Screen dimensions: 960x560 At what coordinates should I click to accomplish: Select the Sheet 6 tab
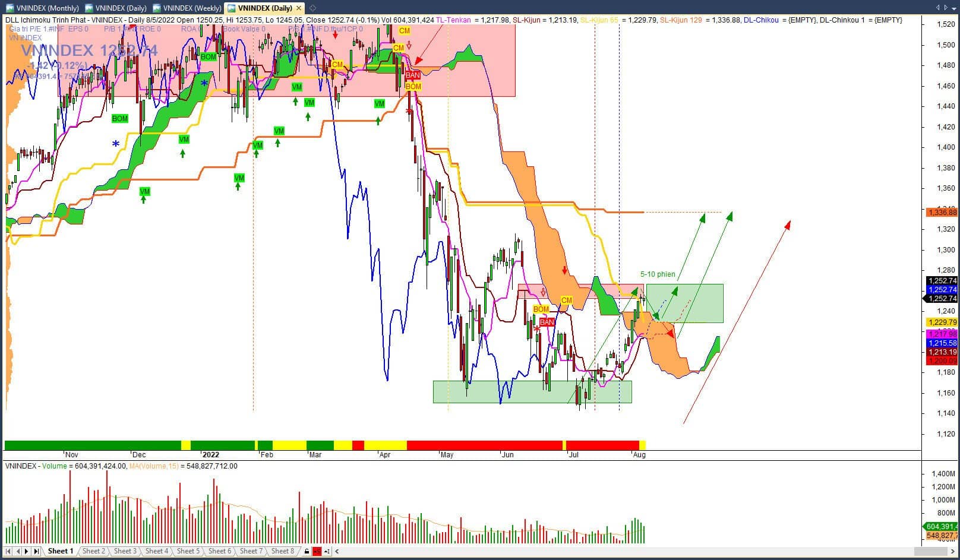[x=220, y=551]
